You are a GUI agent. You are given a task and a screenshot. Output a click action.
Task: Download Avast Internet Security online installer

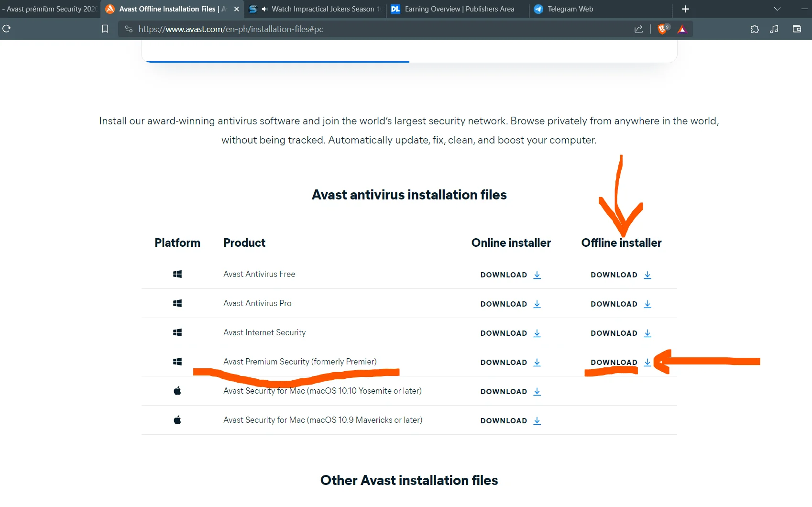tap(511, 333)
